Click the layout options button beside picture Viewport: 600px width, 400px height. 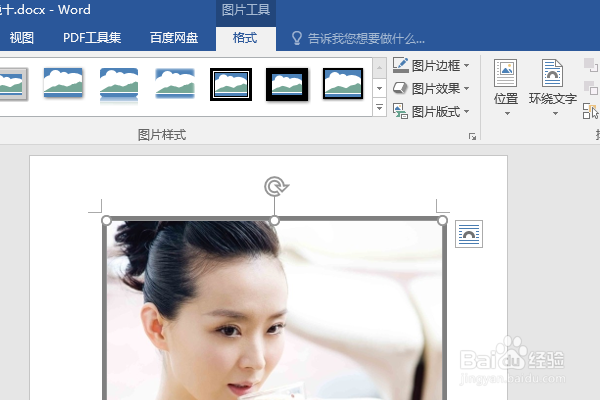[x=469, y=234]
